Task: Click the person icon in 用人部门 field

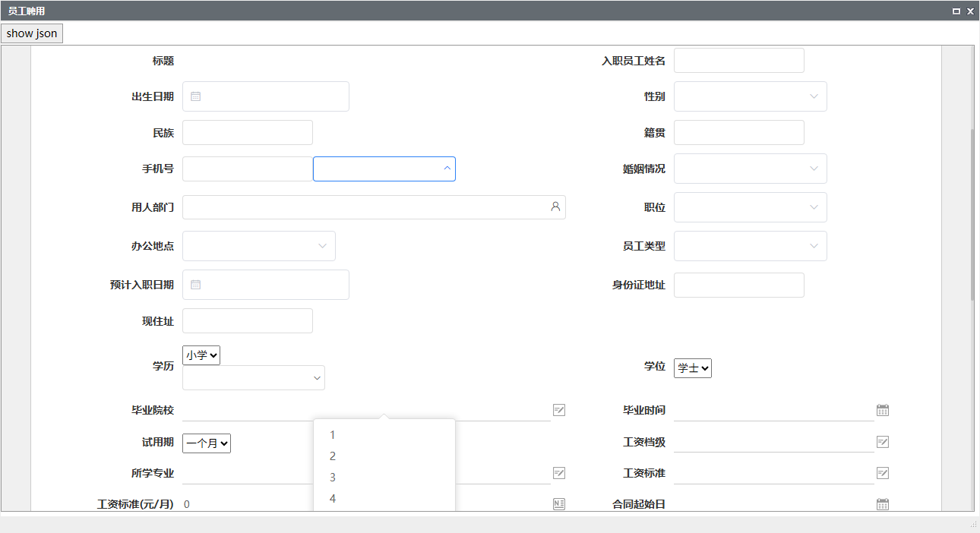Action: (555, 207)
